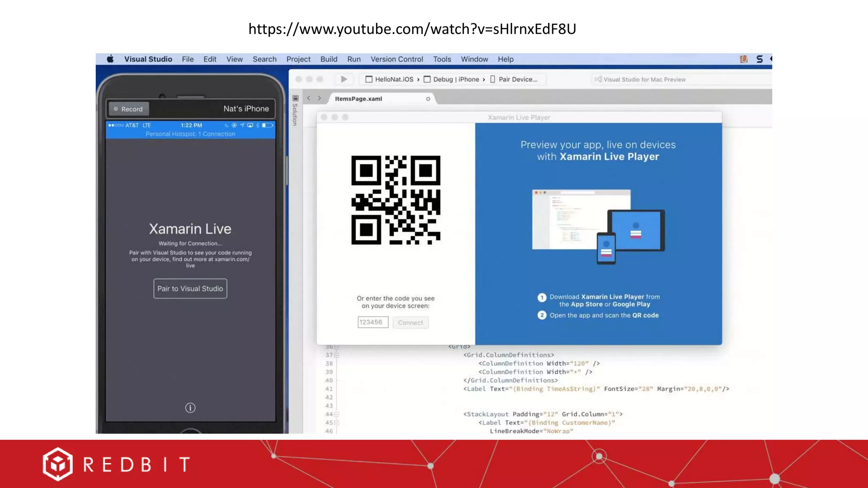Collapse code fold marker at line 37
The height and width of the screenshot is (488, 868).
pyautogui.click(x=337, y=355)
